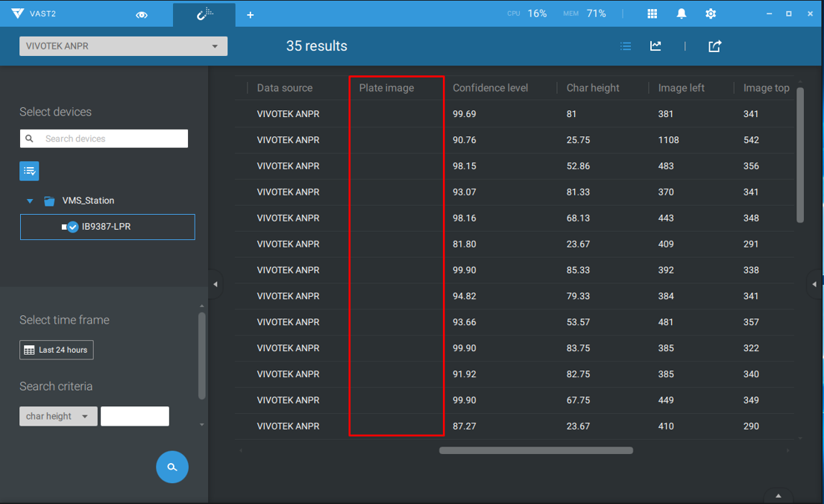Toggle the IB9387-LPR camera selection checkmark
This screenshot has height=504, width=824.
click(x=72, y=227)
